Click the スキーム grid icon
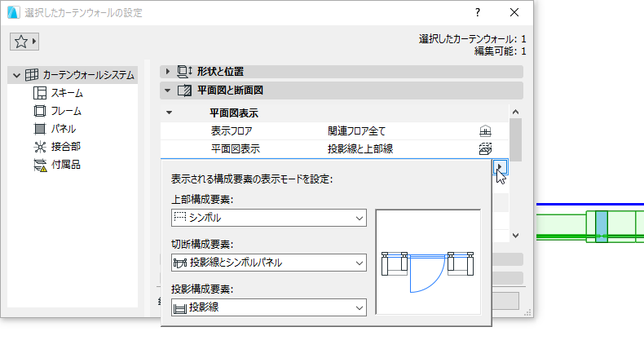This screenshot has height=349, width=644. click(x=40, y=93)
